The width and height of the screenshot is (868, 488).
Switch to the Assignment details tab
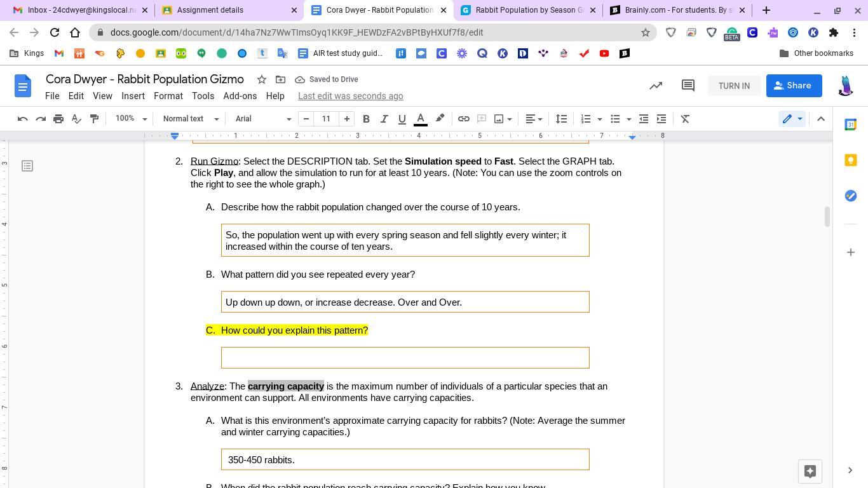click(x=229, y=10)
